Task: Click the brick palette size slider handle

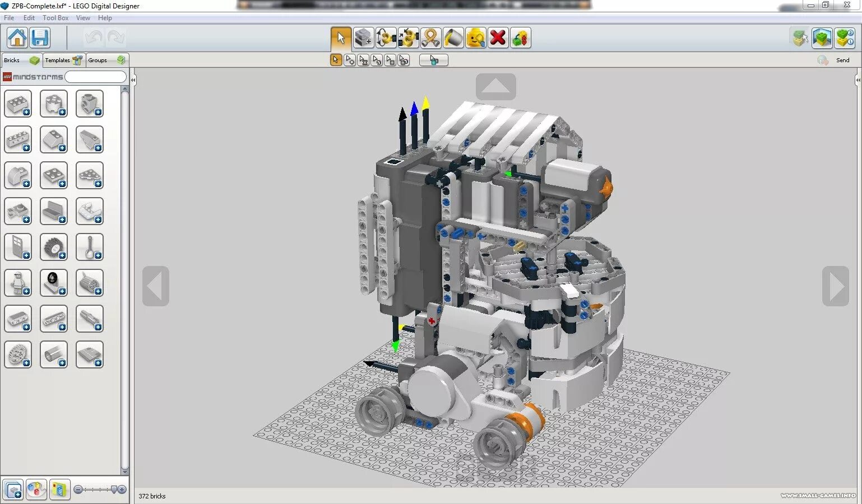Action: pos(114,489)
